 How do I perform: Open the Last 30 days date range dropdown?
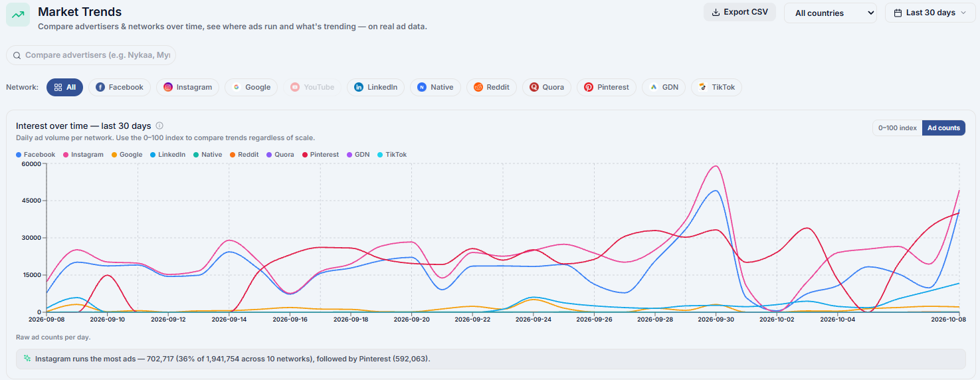(930, 13)
